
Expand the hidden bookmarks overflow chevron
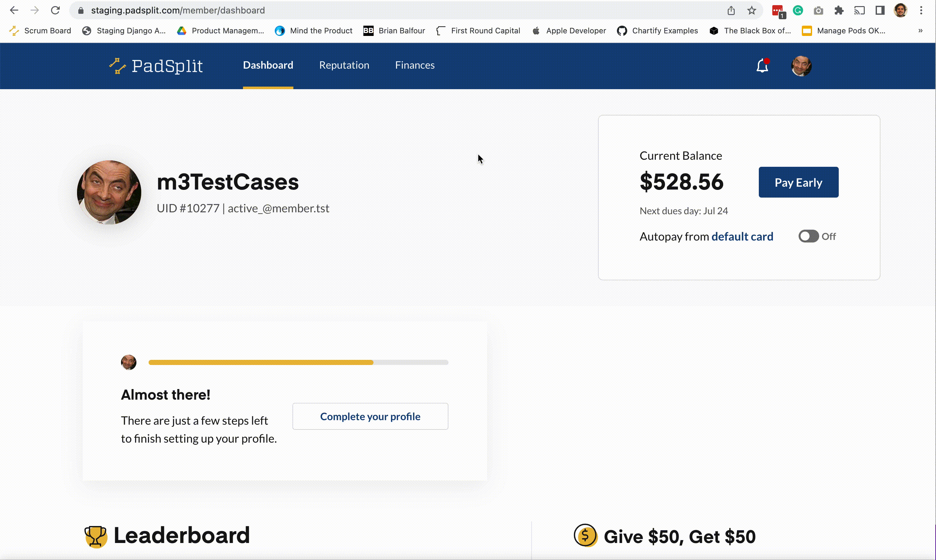(x=921, y=31)
